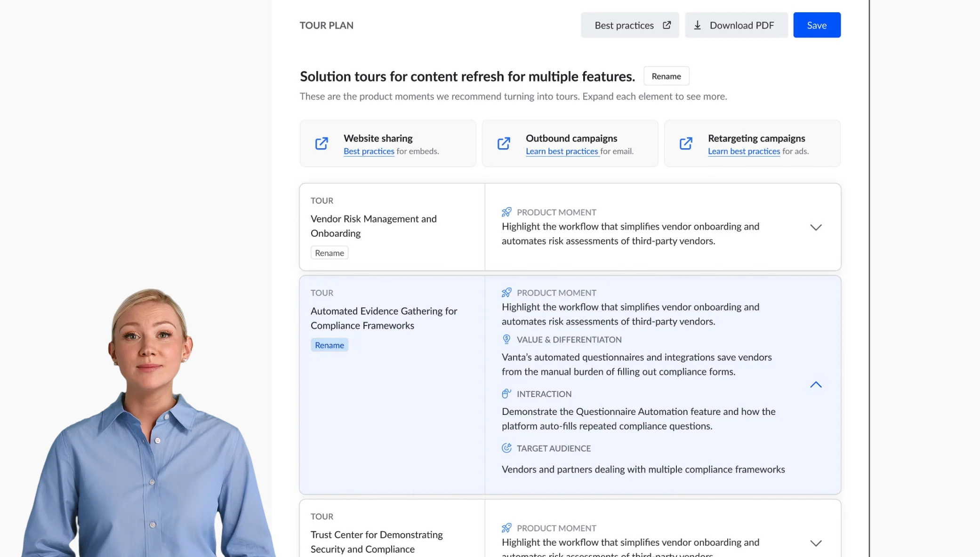
Task: Expand the Vendor Risk Management tour row
Action: 816,227
